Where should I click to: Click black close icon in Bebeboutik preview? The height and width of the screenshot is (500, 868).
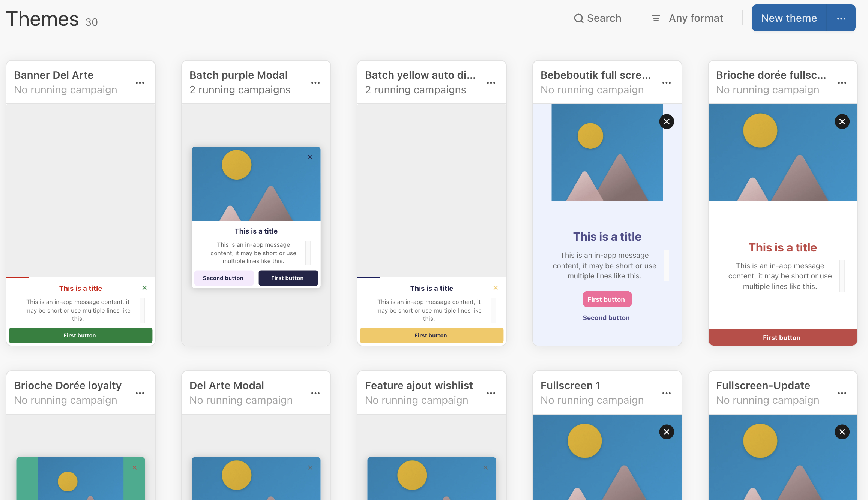[x=667, y=121]
